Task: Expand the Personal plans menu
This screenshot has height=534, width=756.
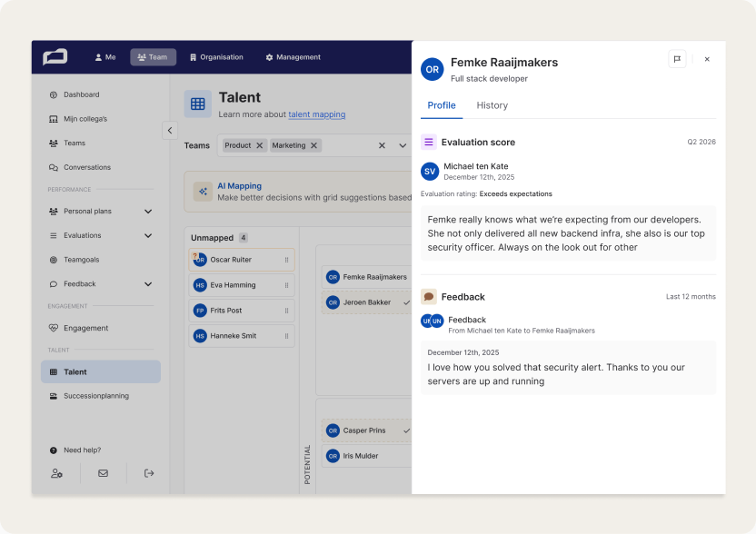Action: click(x=148, y=212)
